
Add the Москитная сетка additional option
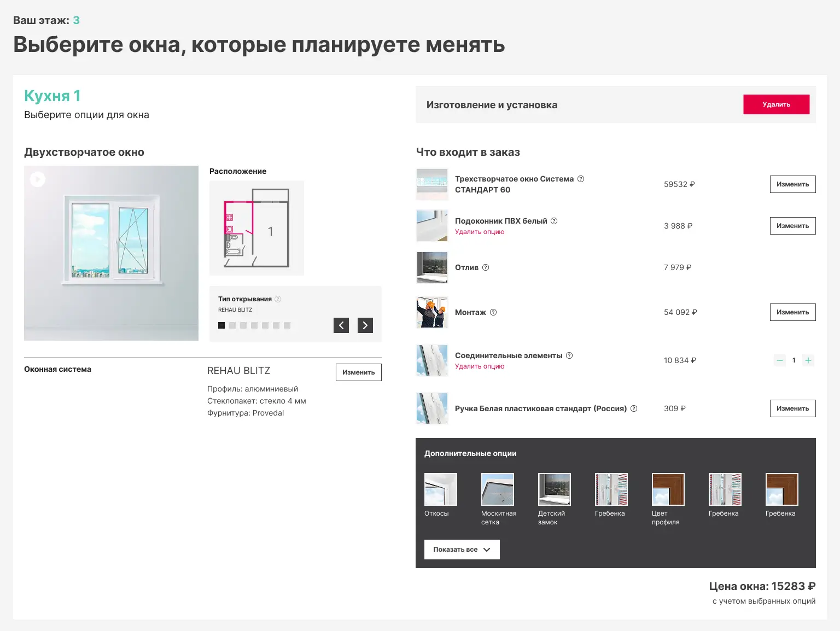[498, 489]
